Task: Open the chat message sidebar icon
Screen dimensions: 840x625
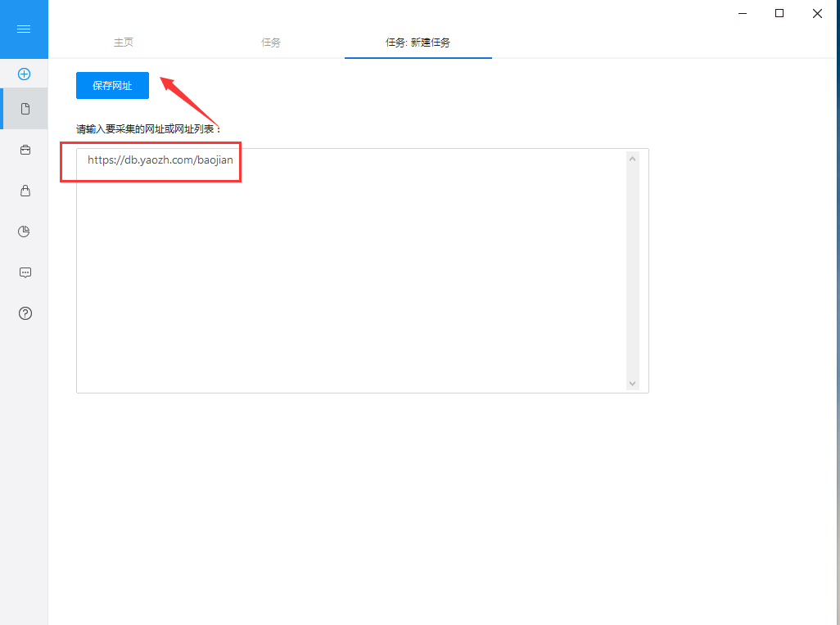Action: coord(25,272)
